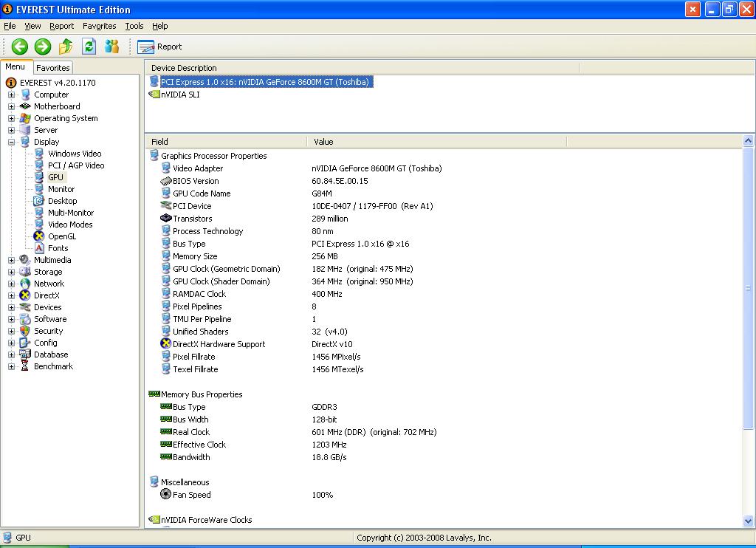This screenshot has height=548, width=756.
Task: Click the EVEREST v4.20.1170 root info icon
Action: 11,83
